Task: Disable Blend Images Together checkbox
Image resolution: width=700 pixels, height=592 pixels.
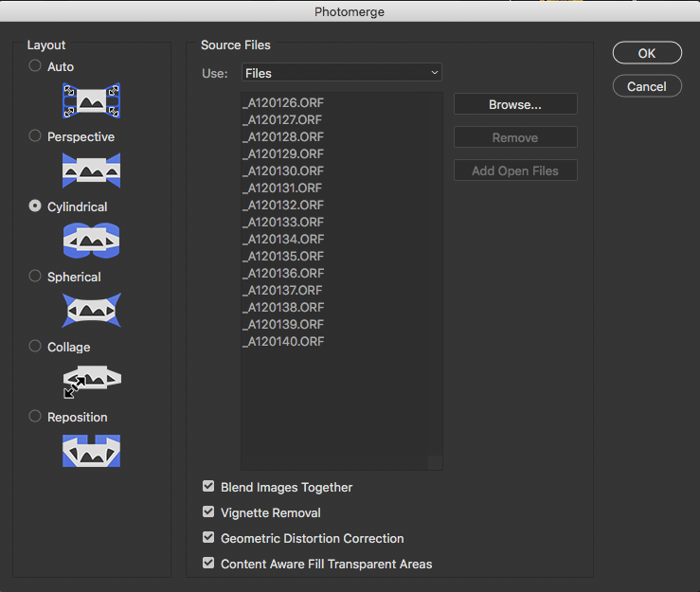Action: pyautogui.click(x=208, y=487)
